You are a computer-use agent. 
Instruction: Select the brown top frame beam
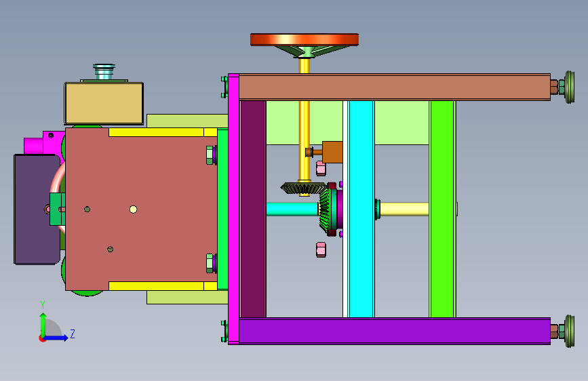(x=395, y=87)
